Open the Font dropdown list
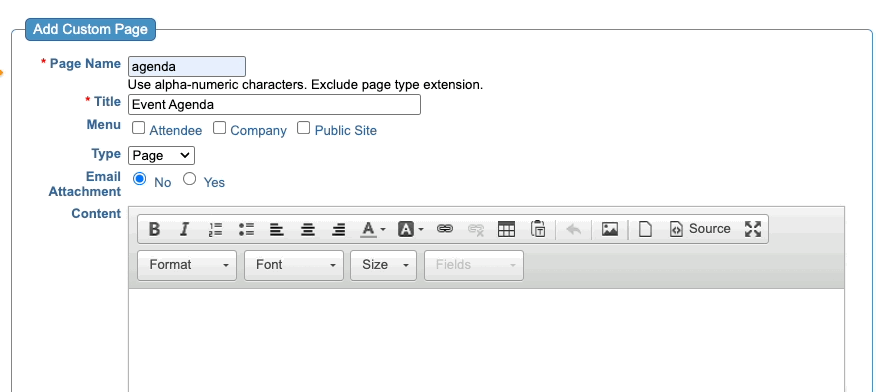Screen dimensions: 884x392 [x=294, y=265]
